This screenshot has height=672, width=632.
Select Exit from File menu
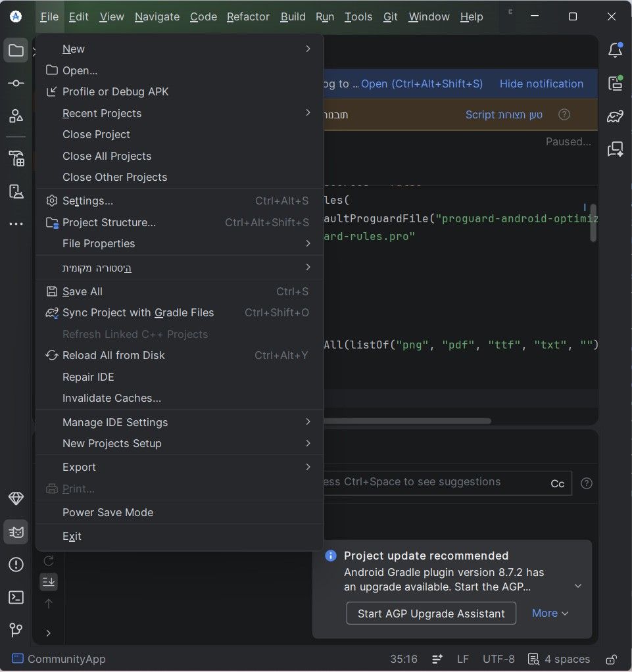click(x=180, y=536)
